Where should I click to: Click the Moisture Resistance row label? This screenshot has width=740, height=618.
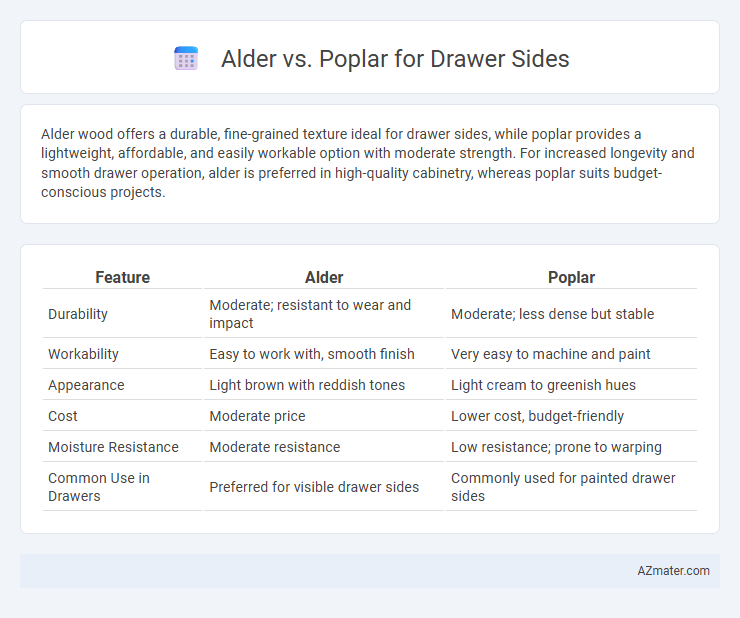coord(113,447)
